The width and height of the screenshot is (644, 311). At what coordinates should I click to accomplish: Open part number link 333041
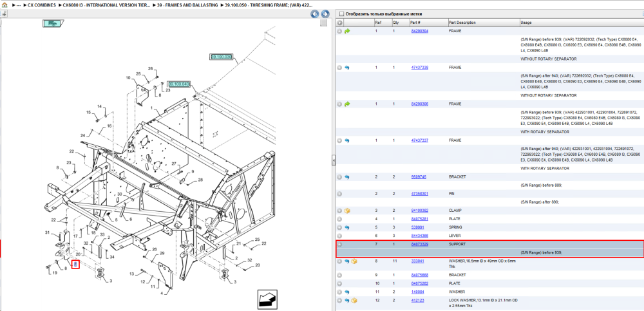coord(418,261)
